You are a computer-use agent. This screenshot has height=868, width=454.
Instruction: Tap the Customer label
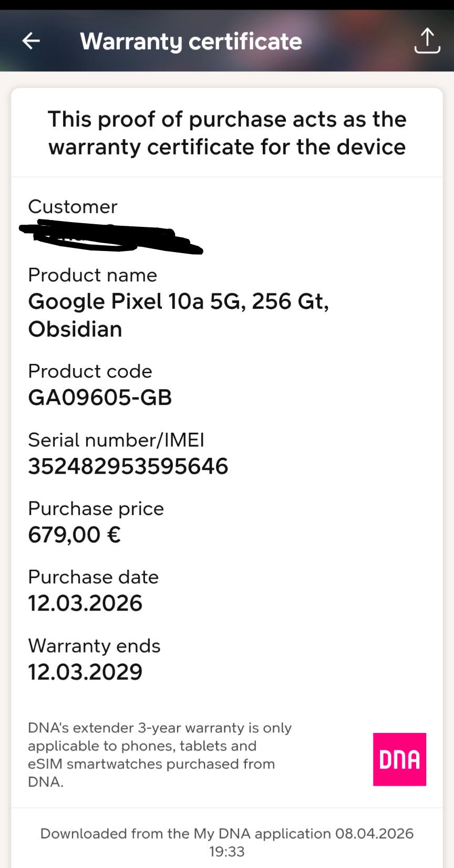pyautogui.click(x=73, y=206)
